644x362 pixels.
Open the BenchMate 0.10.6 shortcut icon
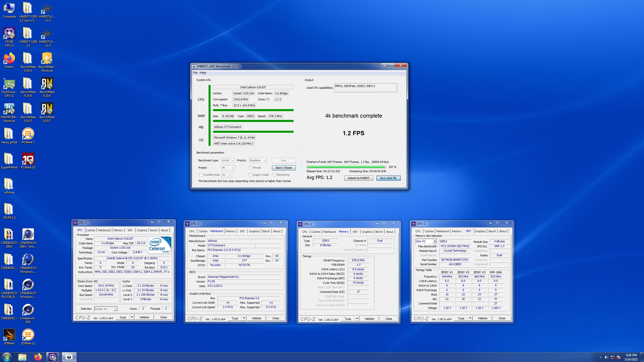point(47,87)
